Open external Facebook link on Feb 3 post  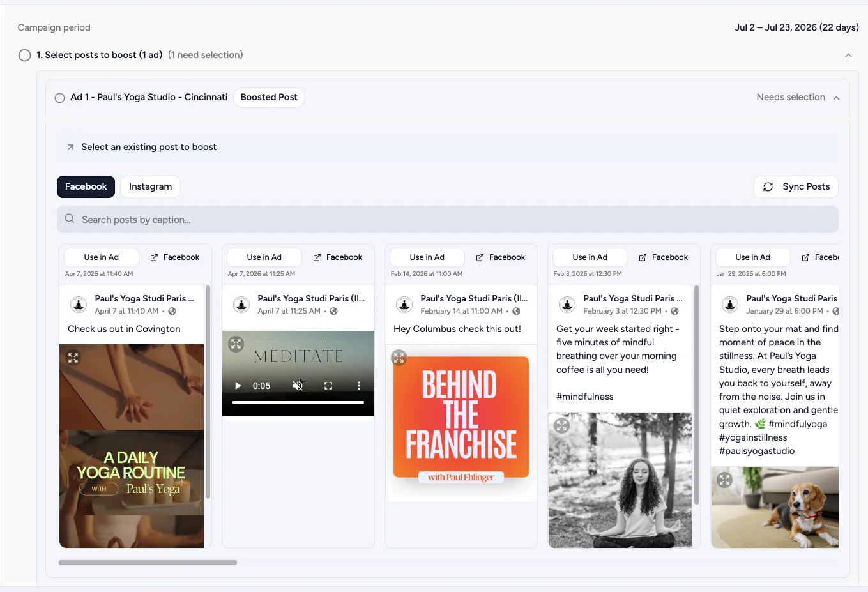(x=664, y=257)
